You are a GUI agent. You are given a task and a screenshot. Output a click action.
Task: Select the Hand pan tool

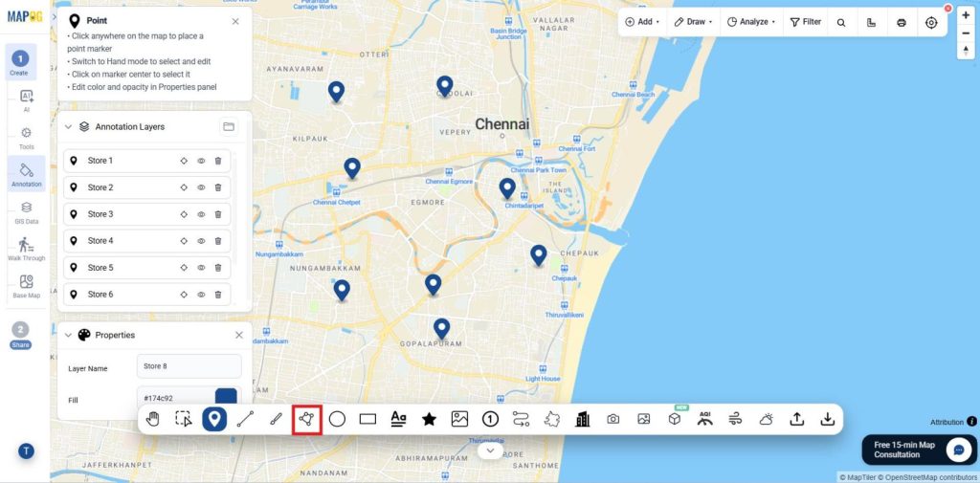coord(152,419)
